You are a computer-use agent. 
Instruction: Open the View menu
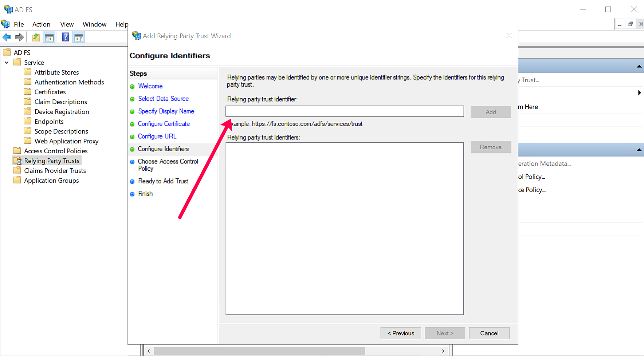[67, 24]
